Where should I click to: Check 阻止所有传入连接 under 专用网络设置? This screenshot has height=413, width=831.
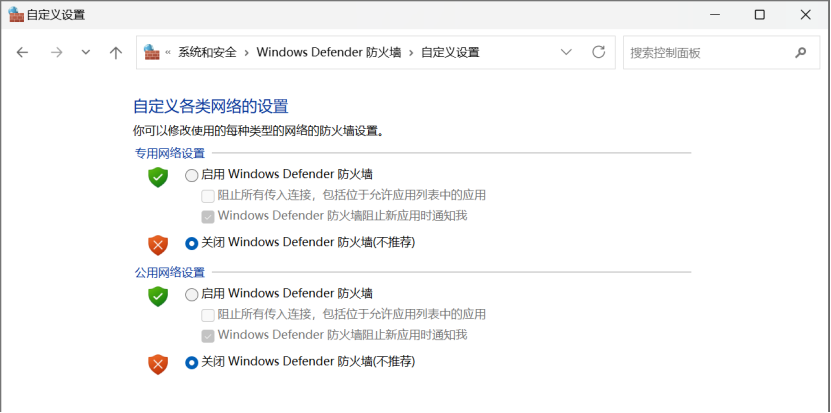click(208, 196)
